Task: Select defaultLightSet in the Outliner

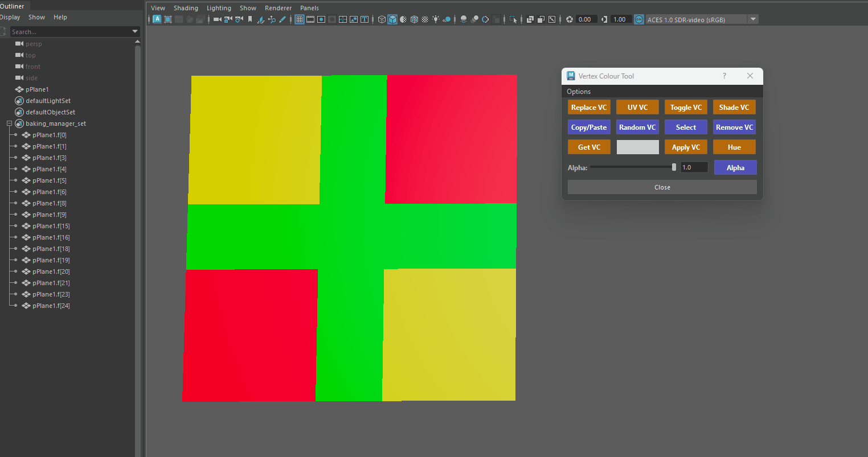Action: click(48, 101)
